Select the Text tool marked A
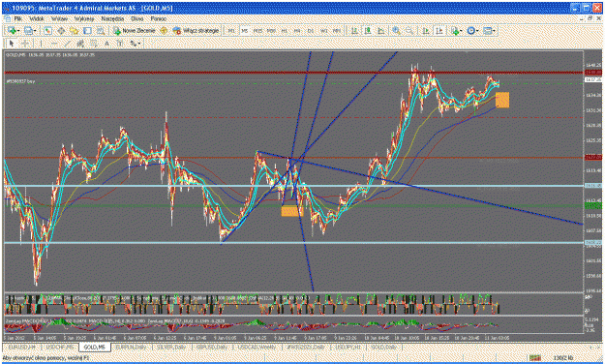Screen dimensions: 605x364 point(106,44)
